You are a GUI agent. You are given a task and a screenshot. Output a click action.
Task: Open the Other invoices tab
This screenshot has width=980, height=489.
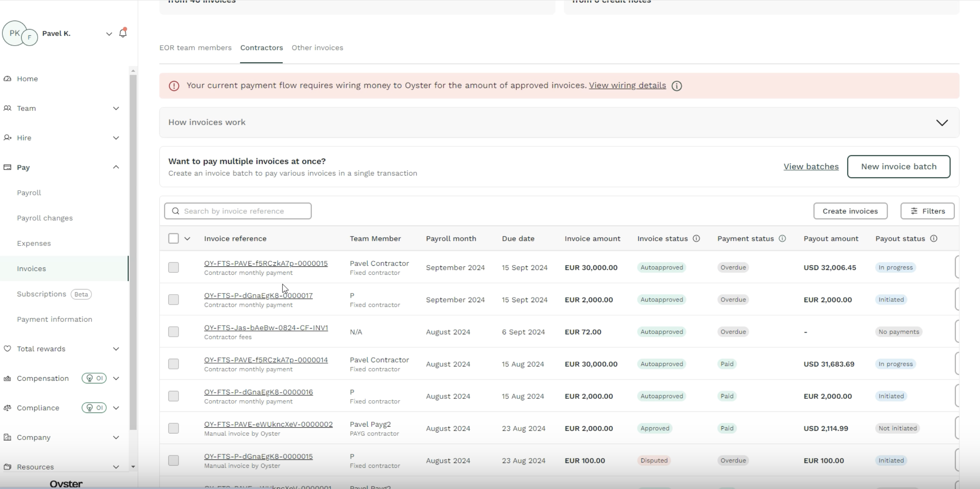[317, 48]
